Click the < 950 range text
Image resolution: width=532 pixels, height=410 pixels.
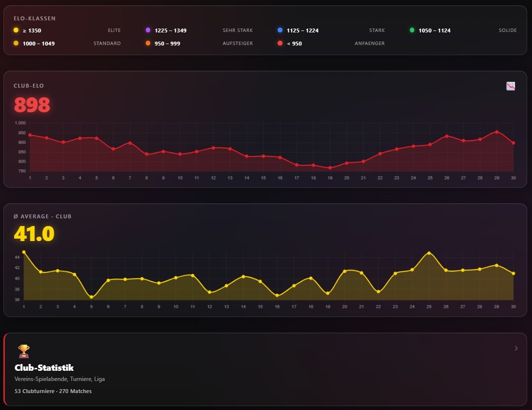(294, 44)
